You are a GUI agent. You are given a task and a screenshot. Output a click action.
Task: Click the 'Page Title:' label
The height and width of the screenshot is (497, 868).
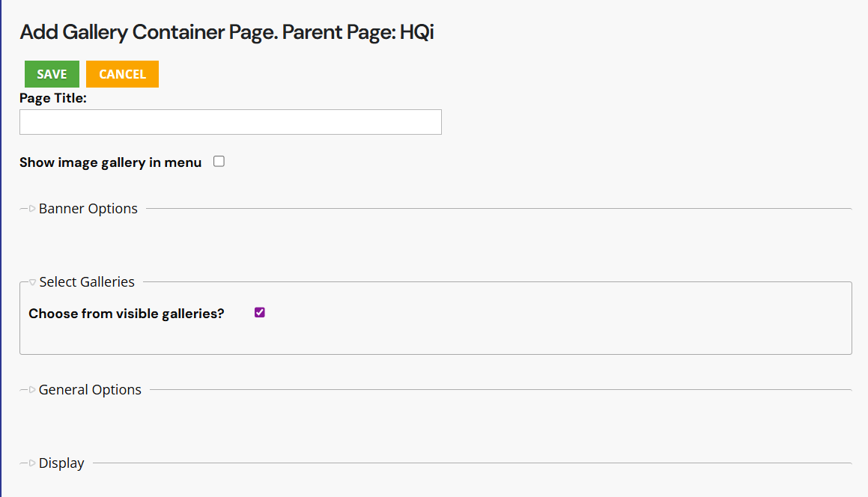pyautogui.click(x=53, y=98)
